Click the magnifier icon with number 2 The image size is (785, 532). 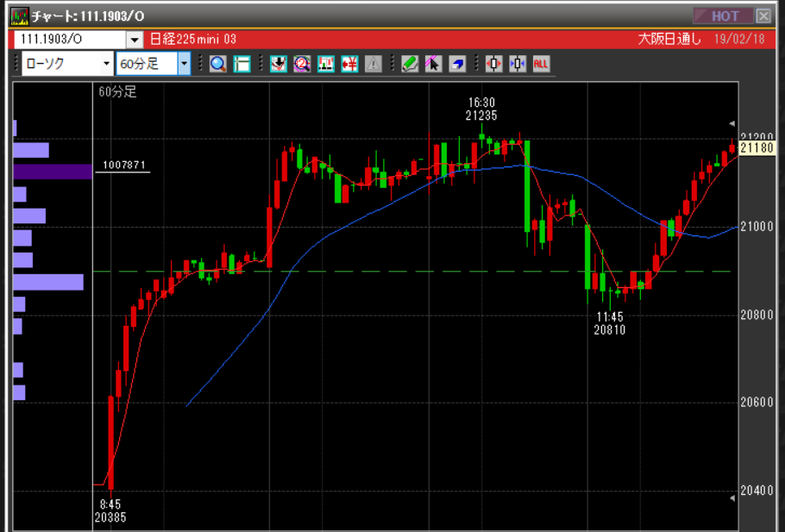coord(302,64)
